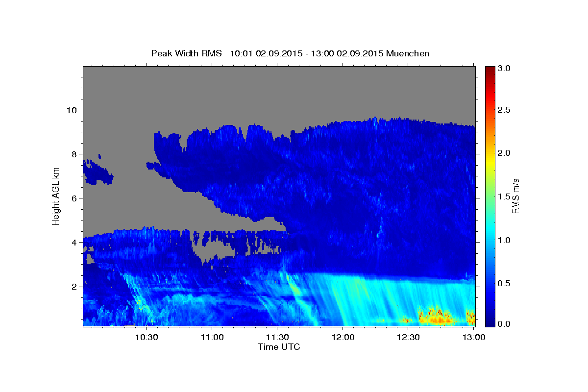Click the '0.5' colorbar value
Viewport: 588px width, 392px height.
504,283
